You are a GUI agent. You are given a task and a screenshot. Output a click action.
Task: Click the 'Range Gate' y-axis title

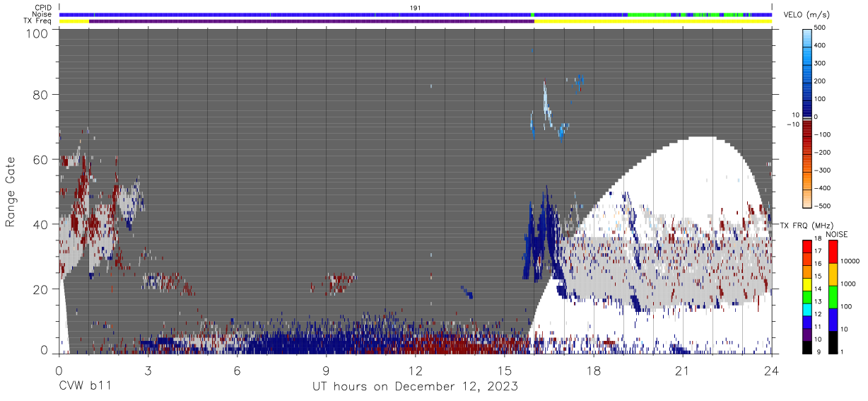[11, 192]
